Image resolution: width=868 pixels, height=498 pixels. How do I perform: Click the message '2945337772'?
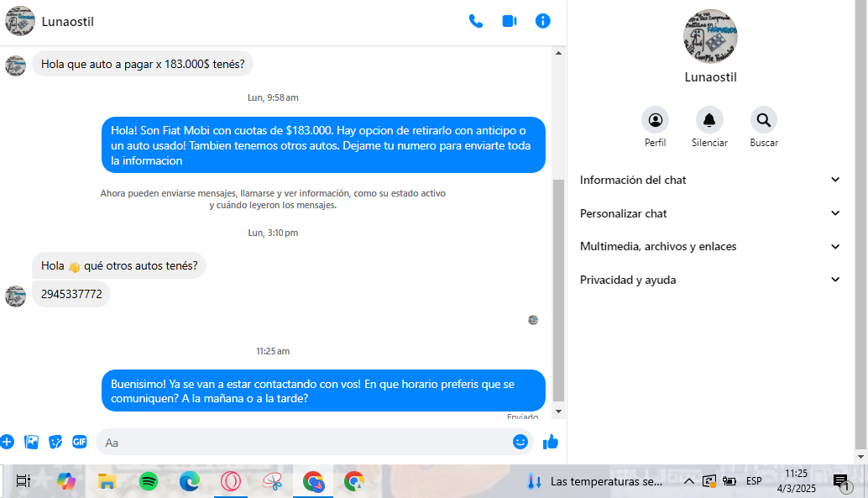pos(71,294)
